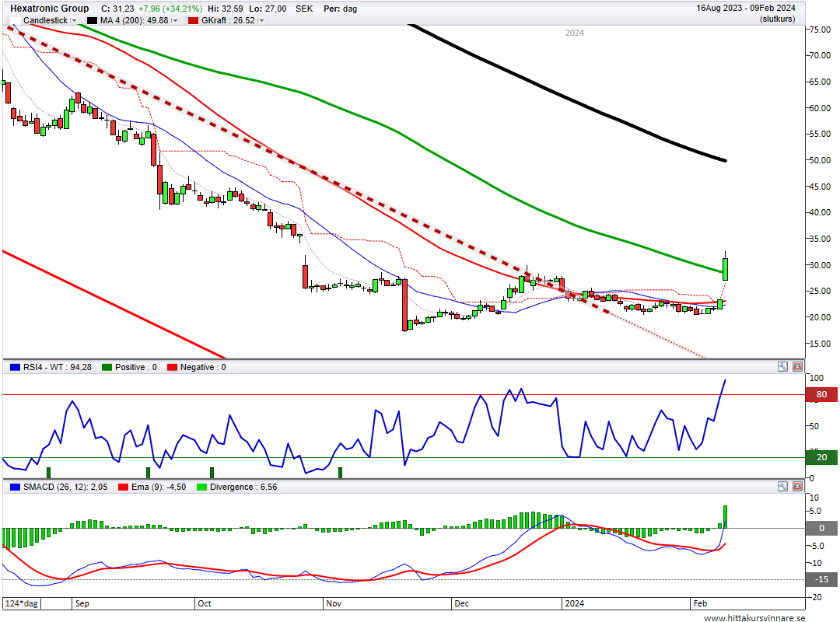This screenshot has width=840, height=622.
Task: Click the Divergence : 6,56 label
Action: (243, 487)
